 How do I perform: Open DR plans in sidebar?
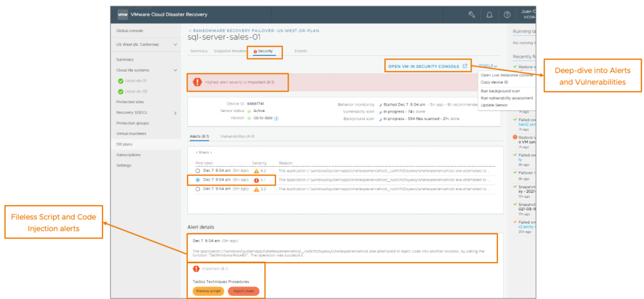[x=125, y=144]
